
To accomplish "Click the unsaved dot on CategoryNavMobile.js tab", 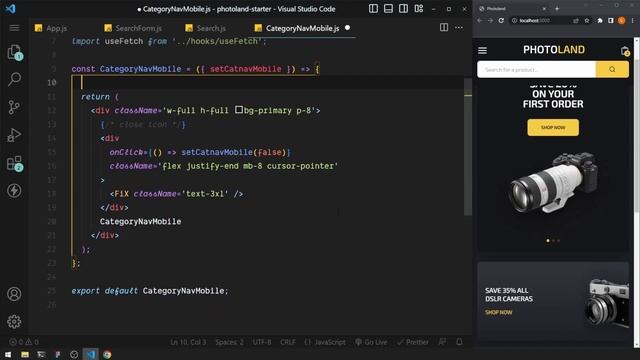I will 347,28.
